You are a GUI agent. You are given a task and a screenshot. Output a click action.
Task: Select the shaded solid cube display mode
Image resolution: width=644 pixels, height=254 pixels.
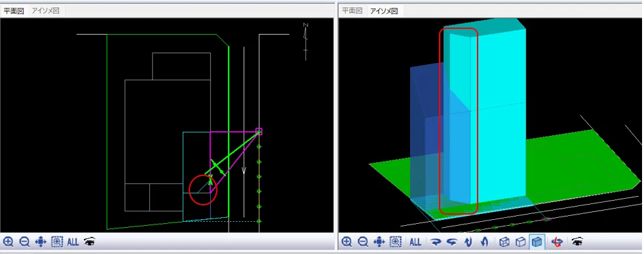[537, 242]
